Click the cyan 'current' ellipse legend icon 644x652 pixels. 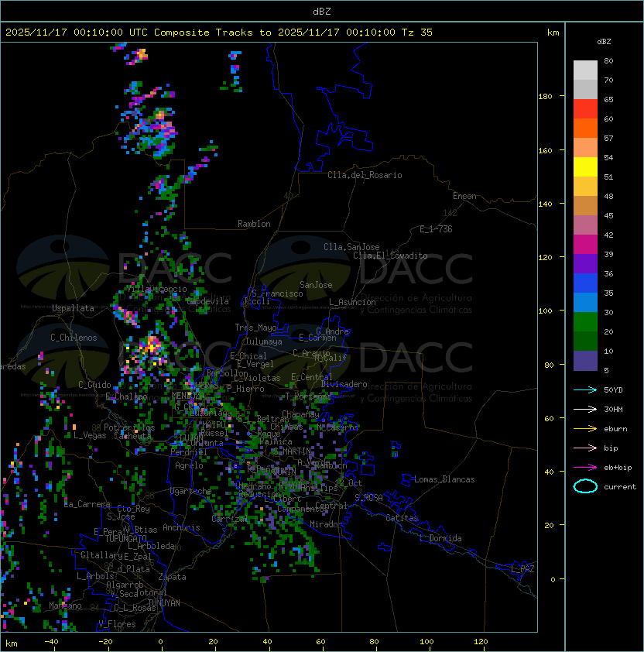[x=585, y=486]
